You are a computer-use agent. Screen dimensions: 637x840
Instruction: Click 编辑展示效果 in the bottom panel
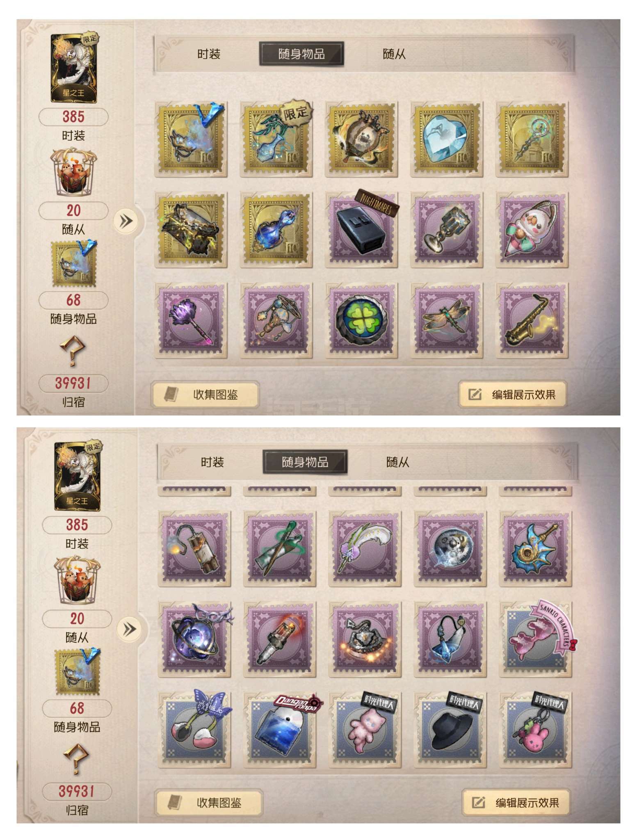(x=516, y=803)
